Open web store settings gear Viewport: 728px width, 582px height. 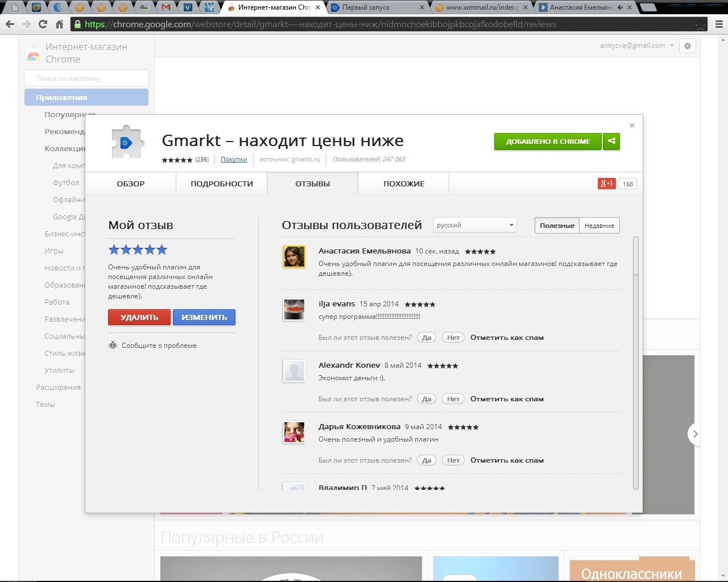tap(688, 46)
